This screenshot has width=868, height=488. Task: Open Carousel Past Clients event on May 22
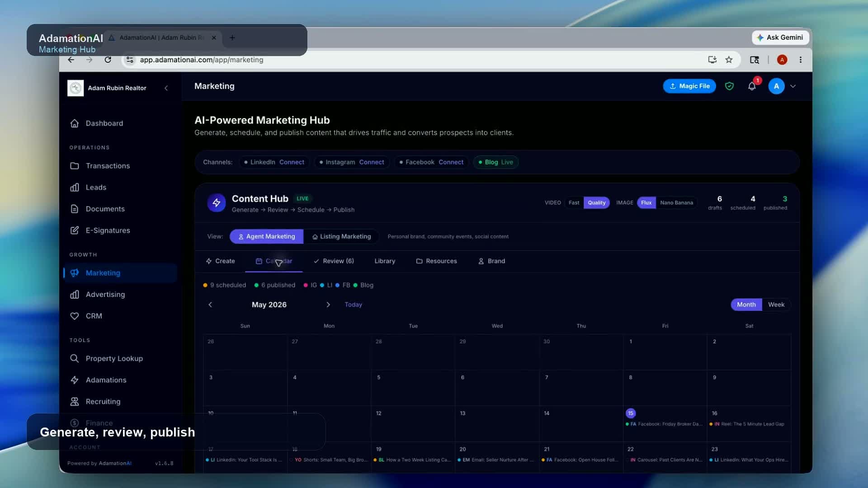(x=664, y=460)
